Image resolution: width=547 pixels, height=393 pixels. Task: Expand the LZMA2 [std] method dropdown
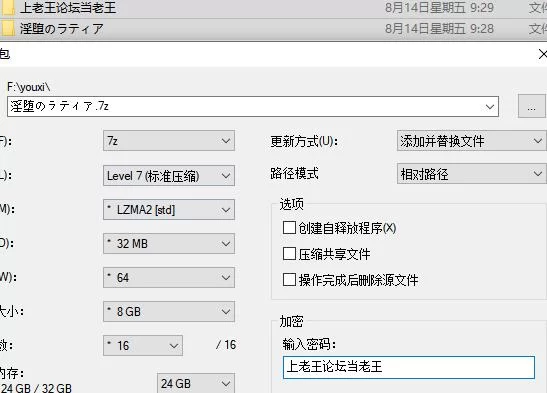click(169, 210)
